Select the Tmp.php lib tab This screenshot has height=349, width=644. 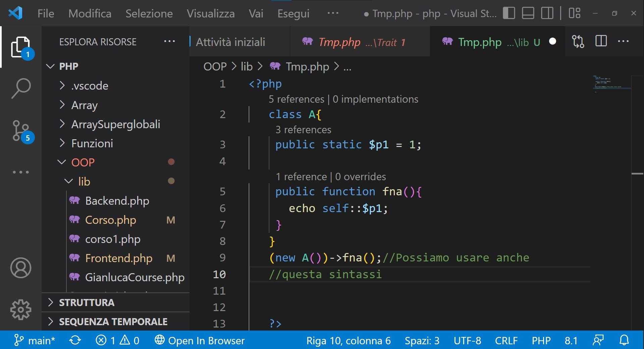[497, 42]
